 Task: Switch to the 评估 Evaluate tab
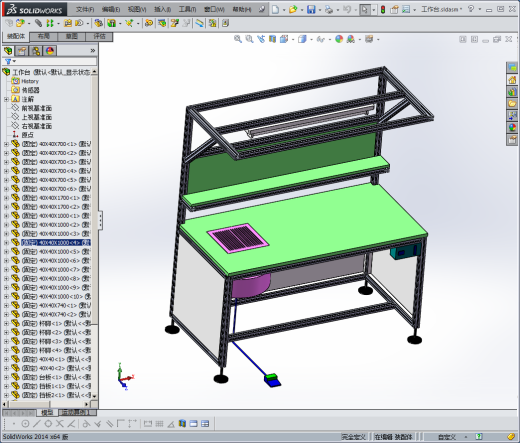point(99,36)
